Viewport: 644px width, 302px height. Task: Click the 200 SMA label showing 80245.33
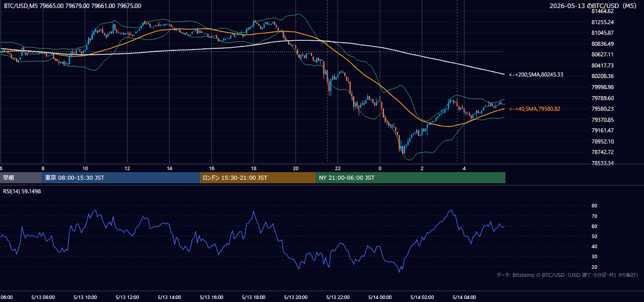[x=536, y=75]
